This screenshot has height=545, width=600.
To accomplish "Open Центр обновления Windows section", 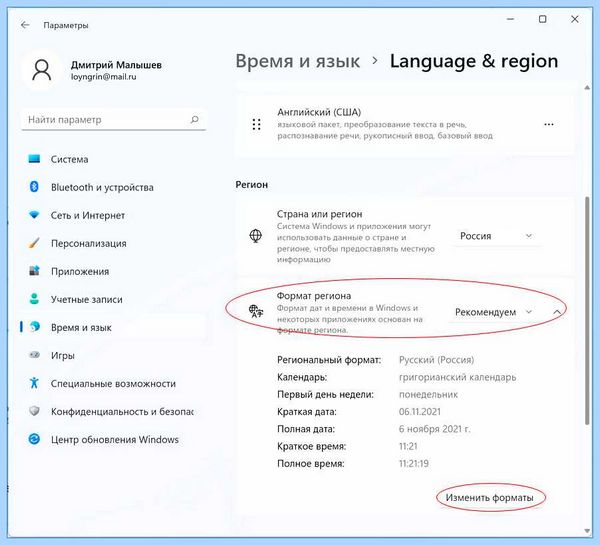I will [x=113, y=439].
